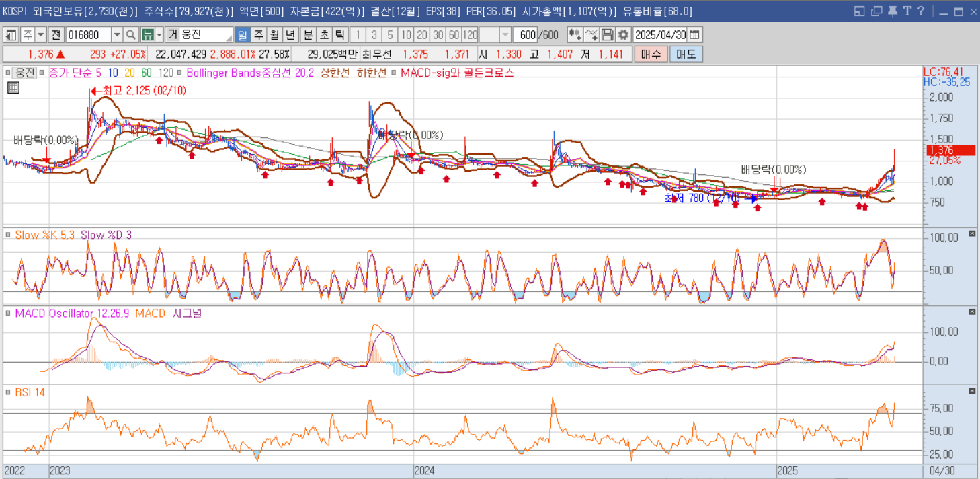
Task: Save chart settings with the floppy disk icon
Action: click(x=607, y=35)
